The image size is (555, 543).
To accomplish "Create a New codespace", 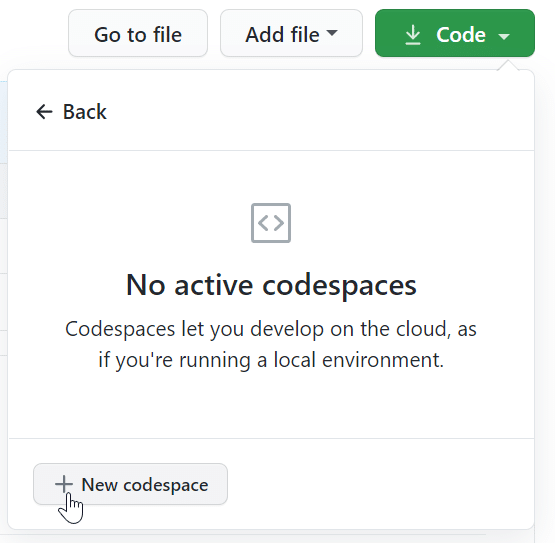I will coord(130,484).
